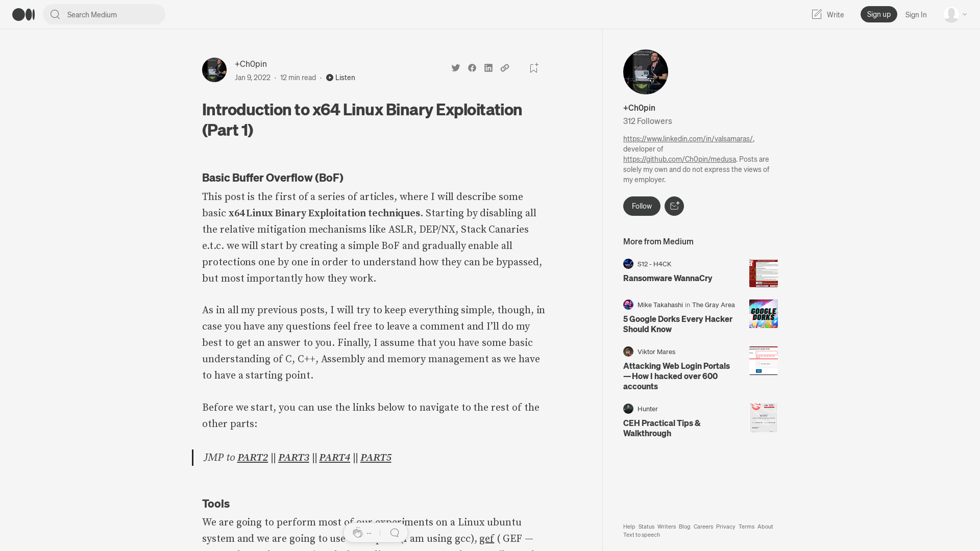Viewport: 980px width, 551px height.
Task: Click the LinkedIn share icon
Action: coord(488,67)
